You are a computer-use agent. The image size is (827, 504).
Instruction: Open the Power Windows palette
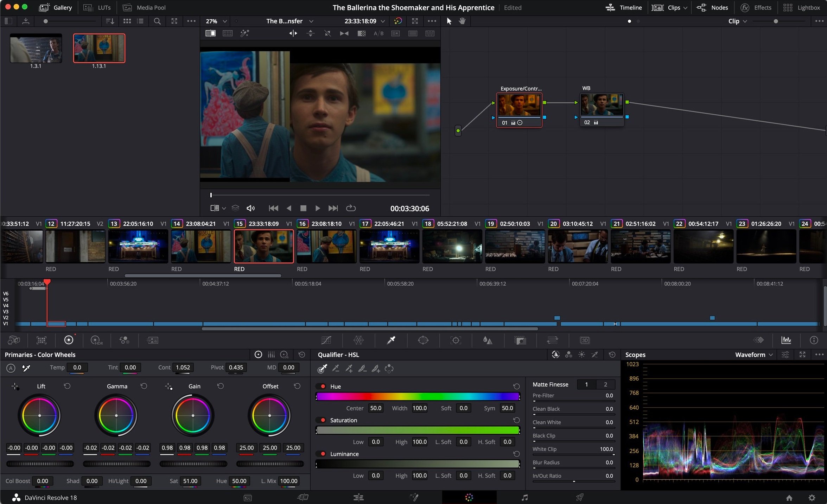(423, 340)
